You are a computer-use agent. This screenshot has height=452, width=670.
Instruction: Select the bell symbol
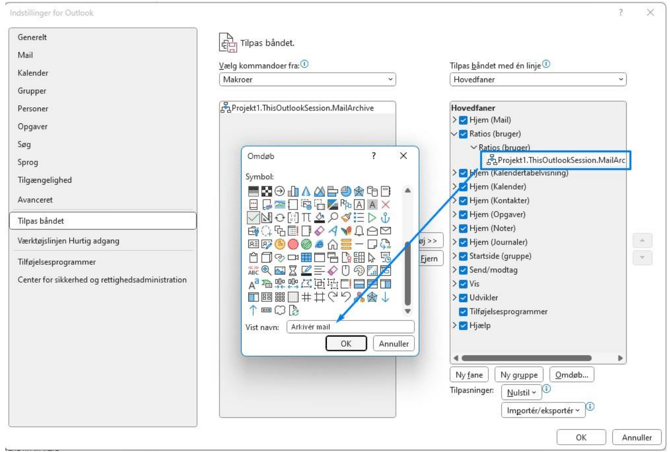tap(359, 230)
